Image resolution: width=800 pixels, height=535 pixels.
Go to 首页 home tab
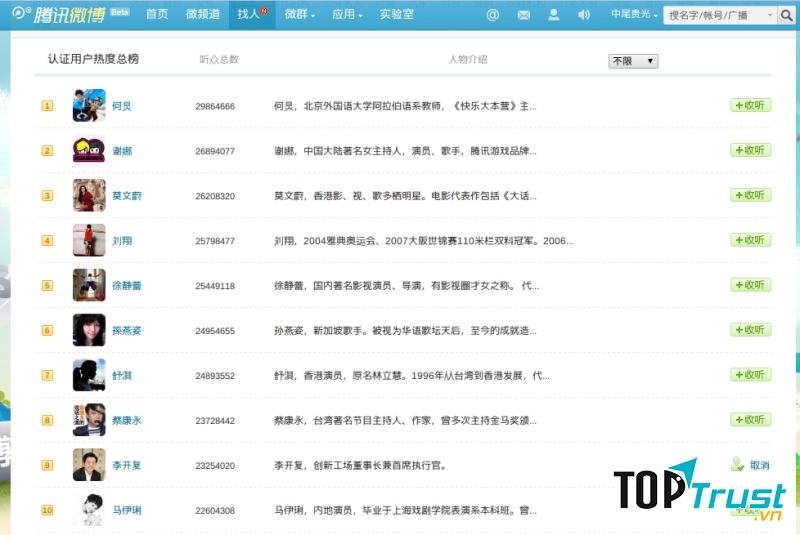point(157,14)
